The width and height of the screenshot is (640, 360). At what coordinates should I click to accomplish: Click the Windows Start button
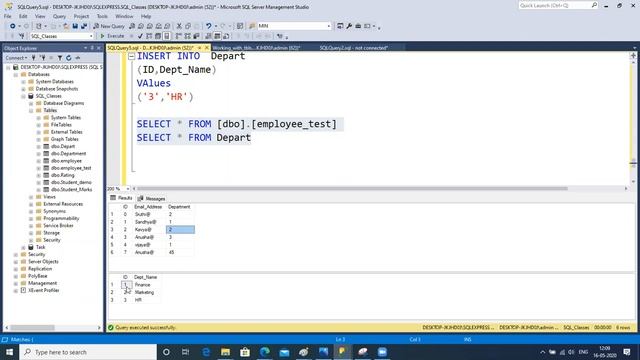(x=9, y=352)
